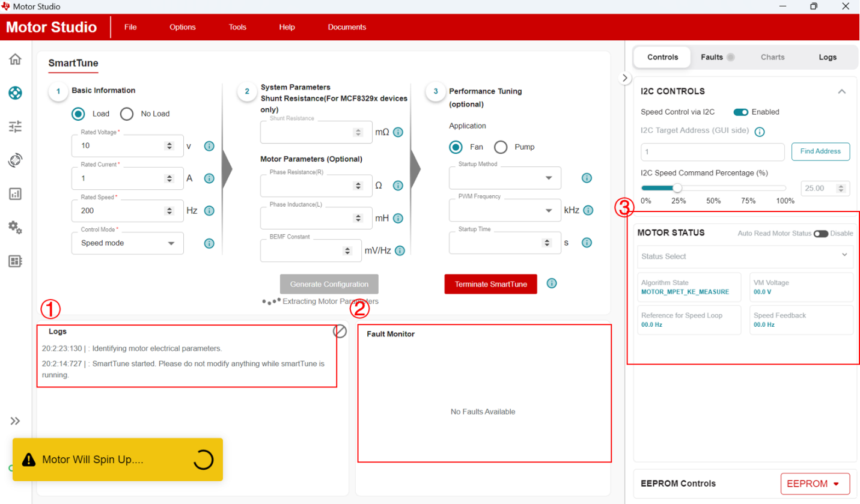860x504 pixels.
Task: Open the Control Mode dropdown
Action: click(127, 243)
